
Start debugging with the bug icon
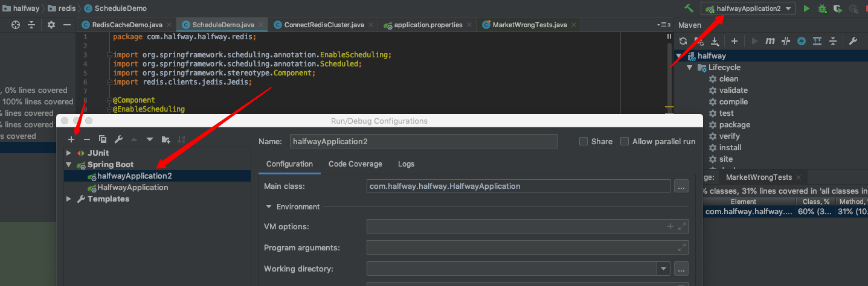coord(822,8)
